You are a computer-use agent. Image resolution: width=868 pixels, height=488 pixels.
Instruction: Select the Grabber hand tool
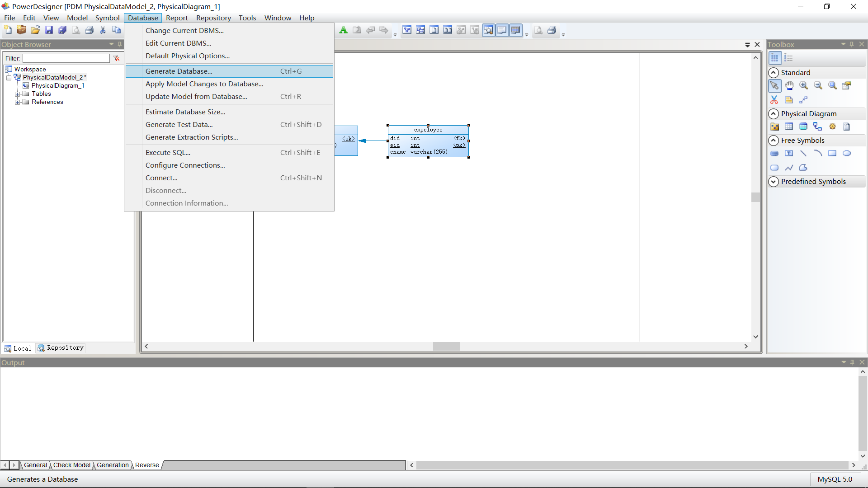pyautogui.click(x=789, y=85)
